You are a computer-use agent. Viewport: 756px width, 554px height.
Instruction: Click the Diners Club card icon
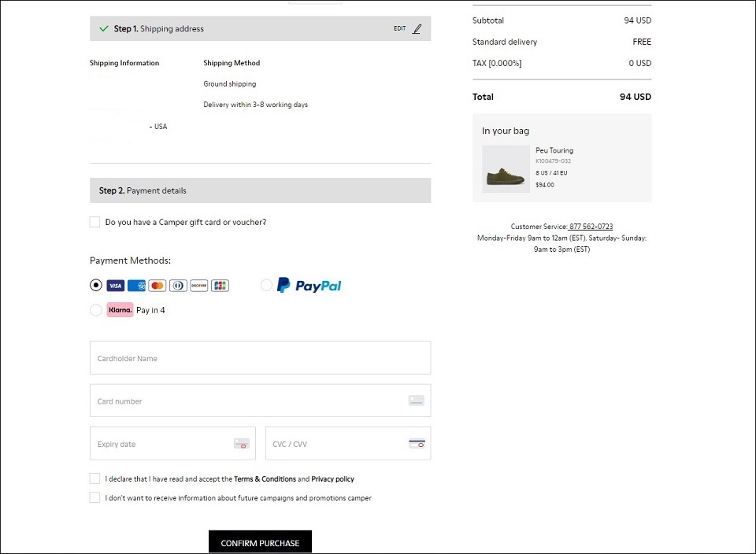(178, 286)
